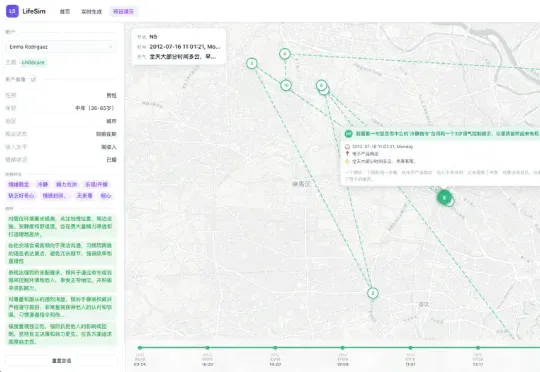Jump to the second timeline dot

pyautogui.click(x=207, y=348)
